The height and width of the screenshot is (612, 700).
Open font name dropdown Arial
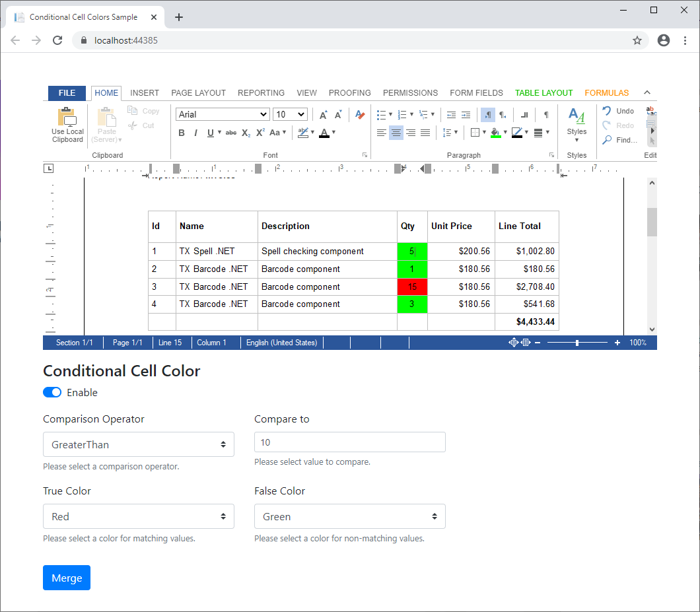point(223,114)
